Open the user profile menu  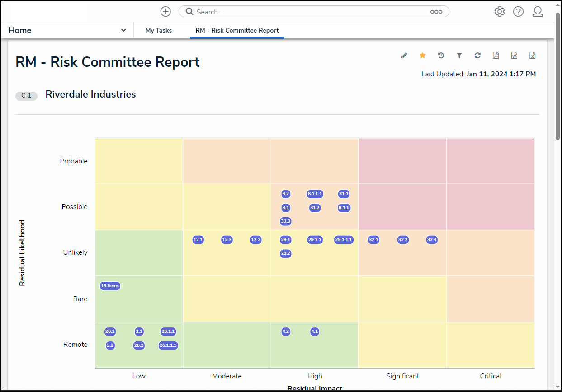coord(538,12)
